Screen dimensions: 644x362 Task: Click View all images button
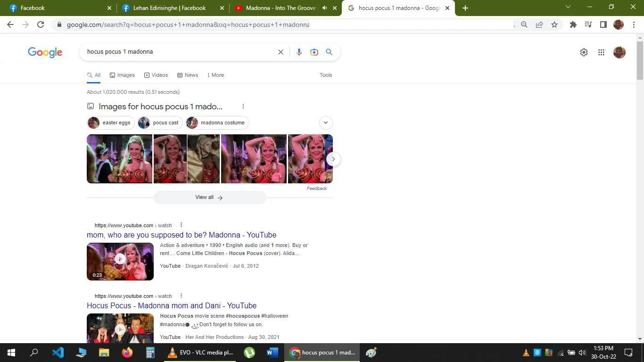(209, 197)
